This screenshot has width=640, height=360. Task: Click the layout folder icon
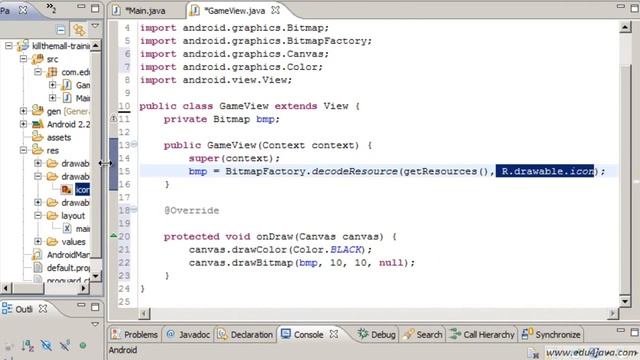52,216
